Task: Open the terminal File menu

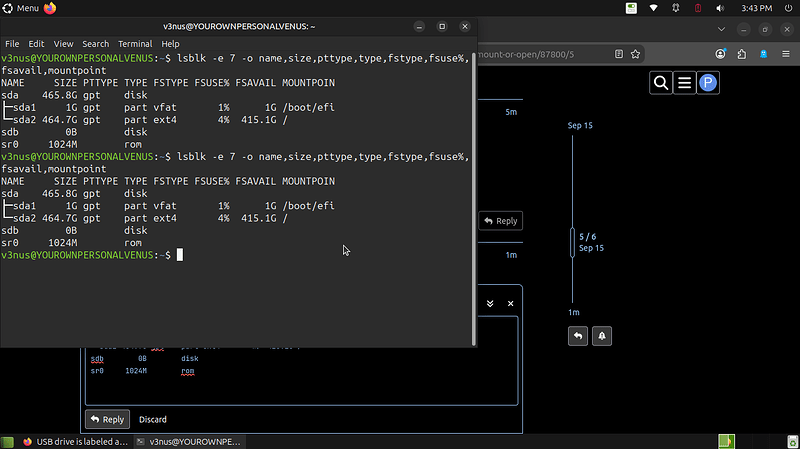Action: [12, 44]
